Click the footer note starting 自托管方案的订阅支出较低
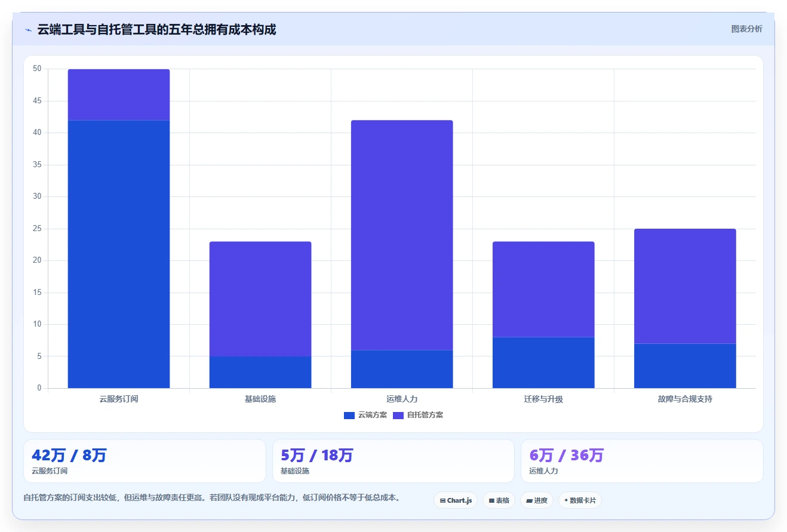The height and width of the screenshot is (532, 787). [211, 497]
